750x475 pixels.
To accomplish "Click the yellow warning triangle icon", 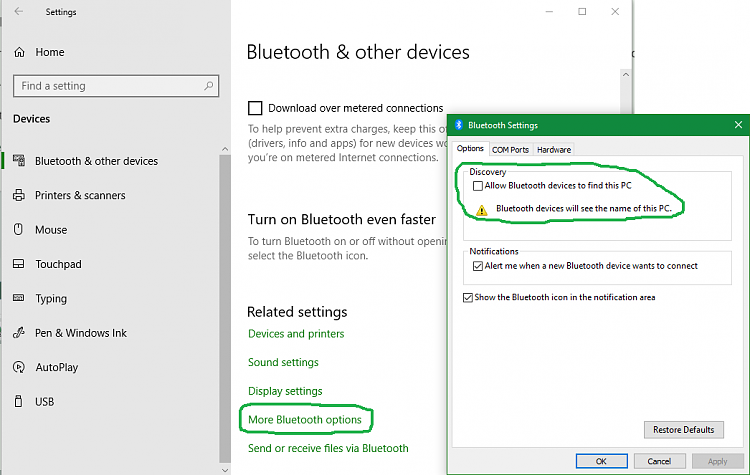I will pyautogui.click(x=482, y=210).
